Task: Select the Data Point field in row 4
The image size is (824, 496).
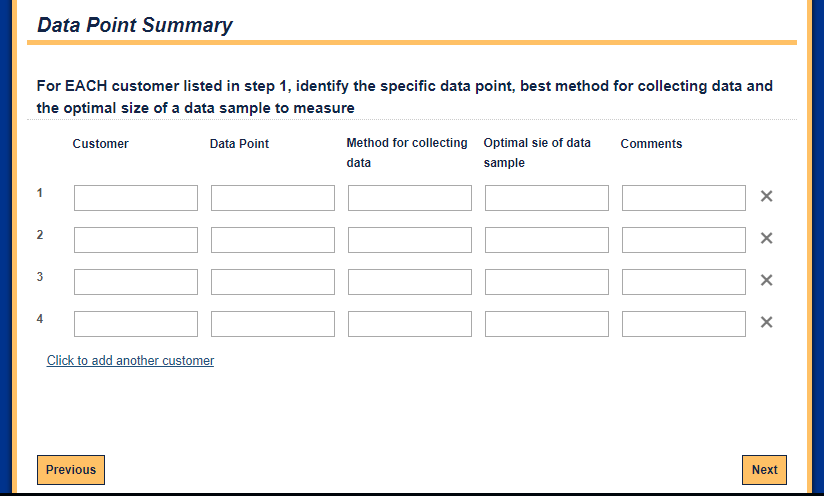Action: point(273,324)
